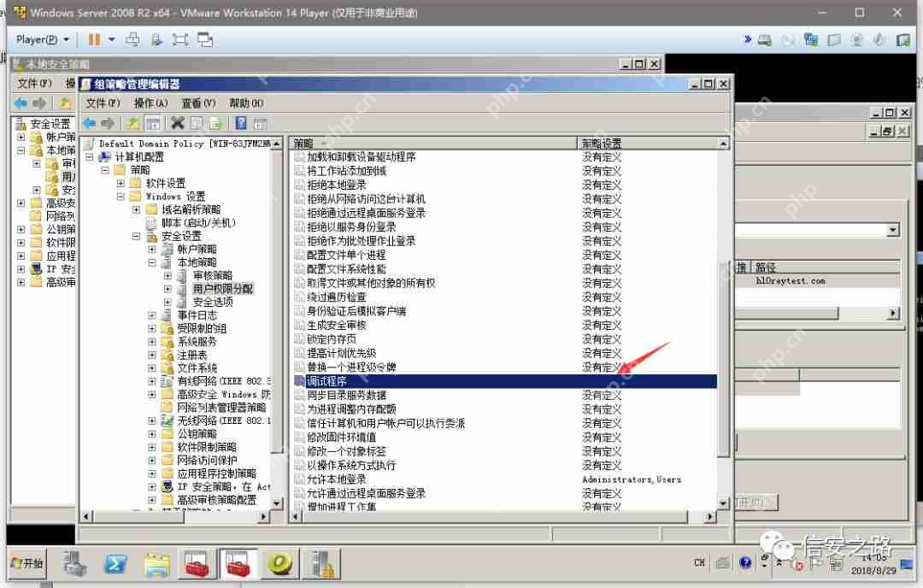Select 用户权限分配 in the tree
923x588 pixels.
(x=222, y=288)
